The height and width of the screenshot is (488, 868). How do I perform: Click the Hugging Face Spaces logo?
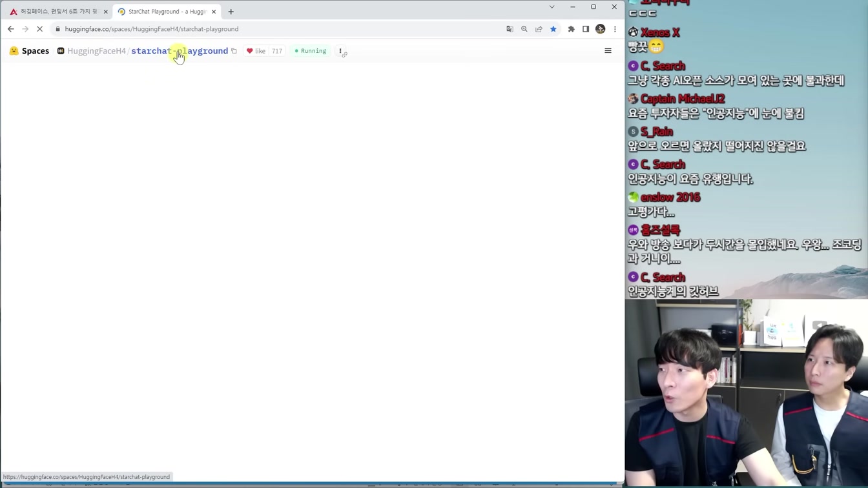(x=14, y=51)
